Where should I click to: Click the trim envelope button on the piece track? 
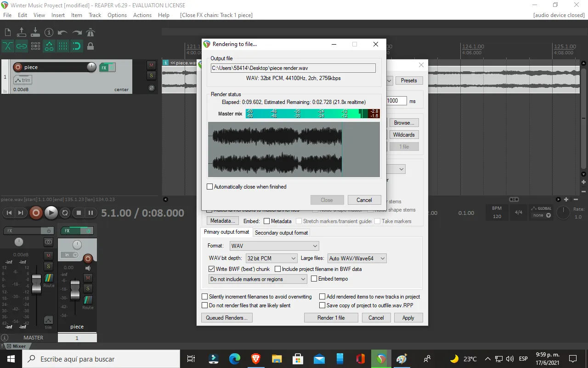[23, 80]
